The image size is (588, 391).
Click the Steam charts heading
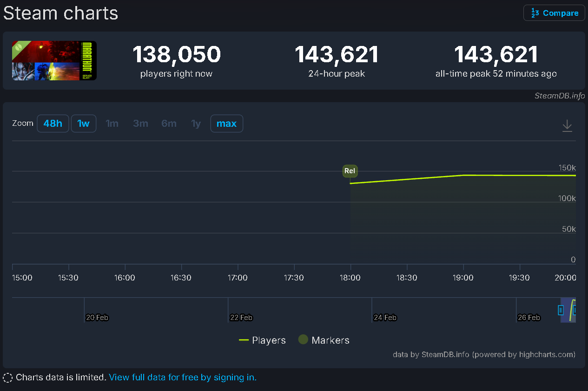point(61,13)
